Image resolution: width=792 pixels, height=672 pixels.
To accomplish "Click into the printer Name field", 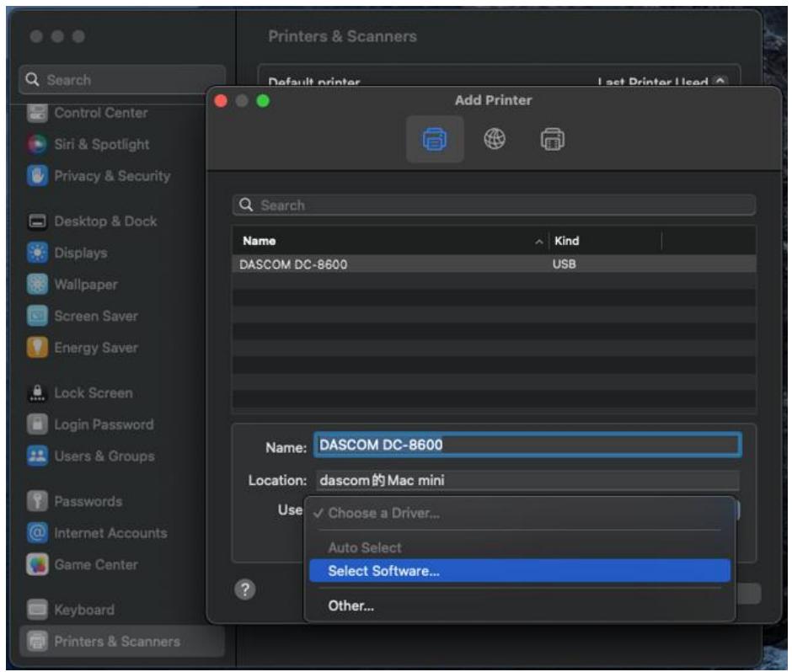I will click(527, 445).
